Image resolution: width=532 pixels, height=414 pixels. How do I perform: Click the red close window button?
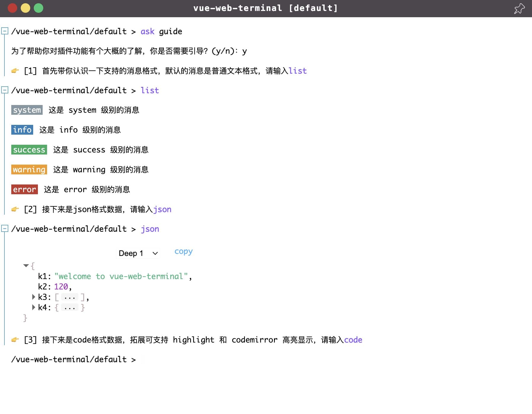click(x=12, y=8)
